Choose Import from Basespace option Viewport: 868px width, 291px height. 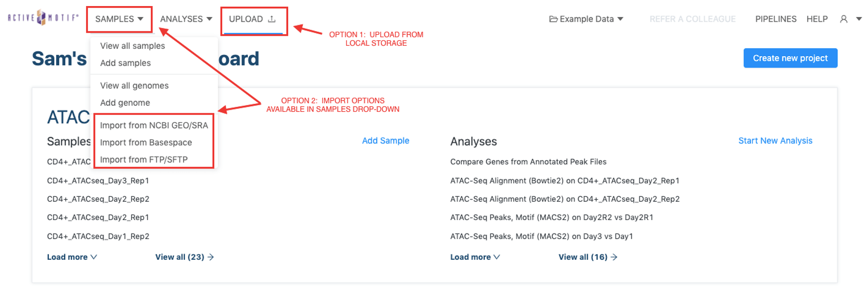[x=146, y=142]
